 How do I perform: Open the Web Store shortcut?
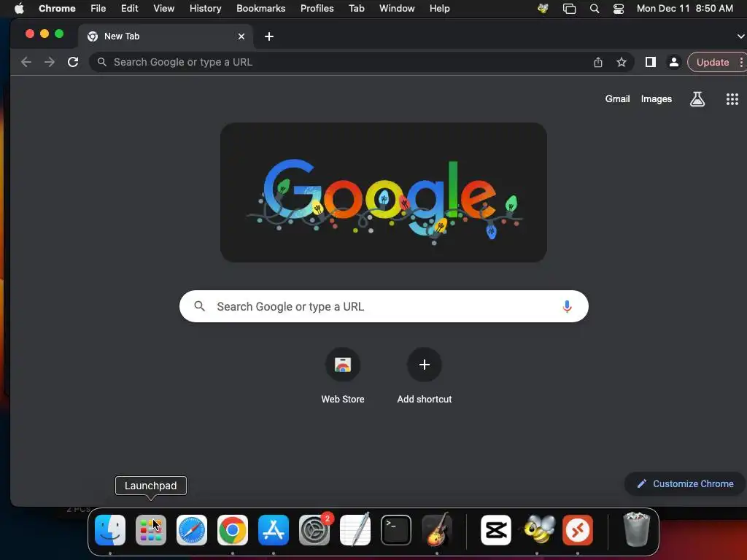[x=343, y=376]
